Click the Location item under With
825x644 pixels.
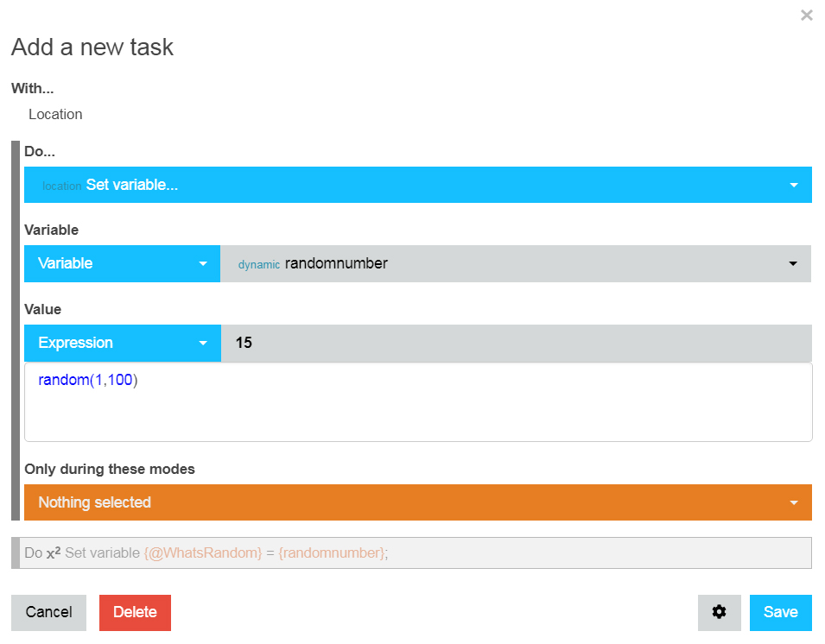pyautogui.click(x=55, y=115)
